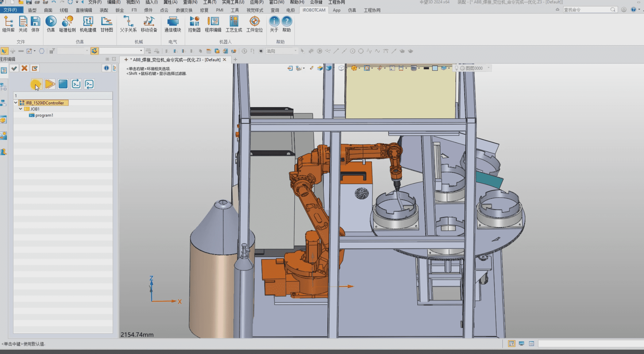The image size is (644, 354).
Task: Open the 图层0000 layer dropdown
Action: [x=488, y=68]
